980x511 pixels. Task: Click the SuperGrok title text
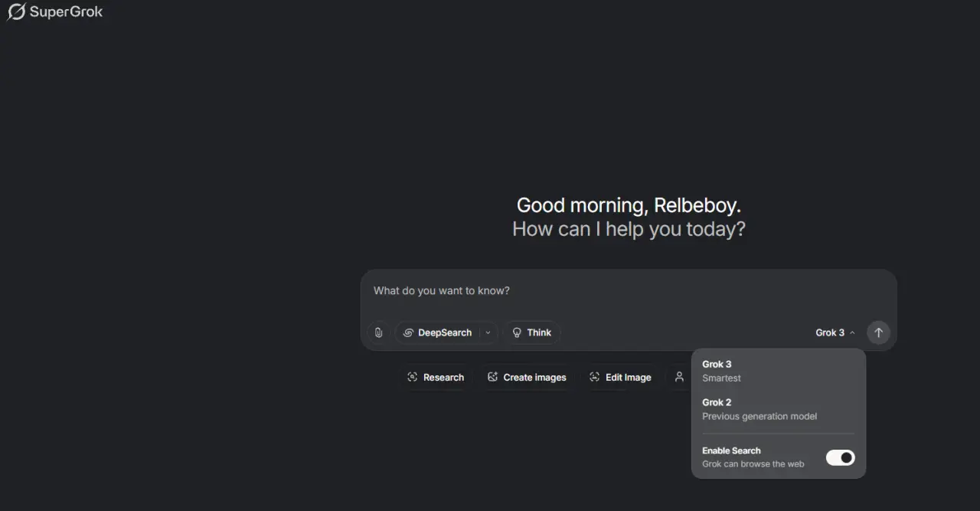(66, 12)
